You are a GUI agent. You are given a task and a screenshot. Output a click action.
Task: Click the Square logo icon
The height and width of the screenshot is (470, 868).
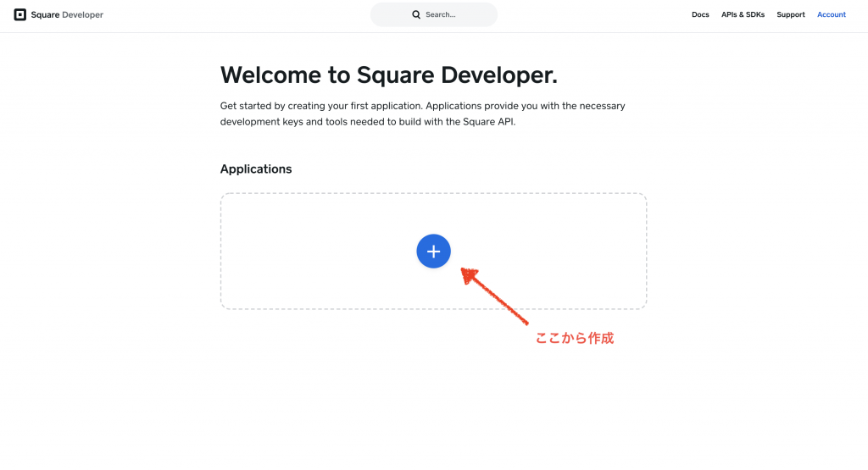[x=20, y=14]
